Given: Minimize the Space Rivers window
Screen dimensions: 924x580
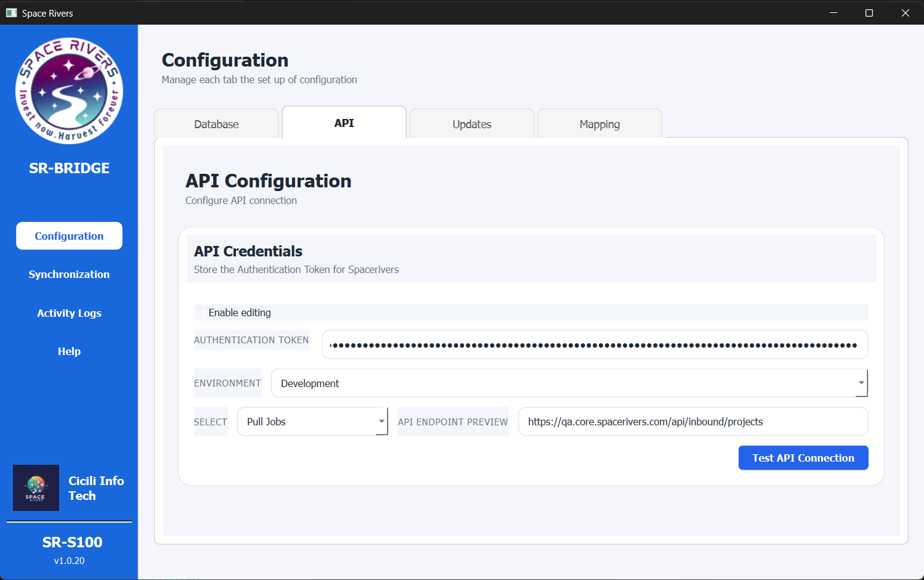Looking at the screenshot, I should point(833,13).
